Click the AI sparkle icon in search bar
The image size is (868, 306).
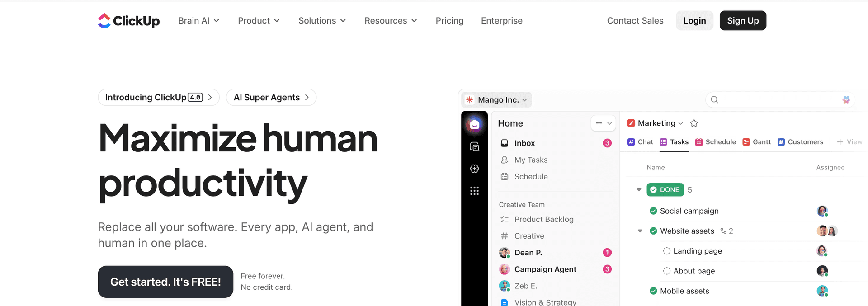click(x=846, y=100)
